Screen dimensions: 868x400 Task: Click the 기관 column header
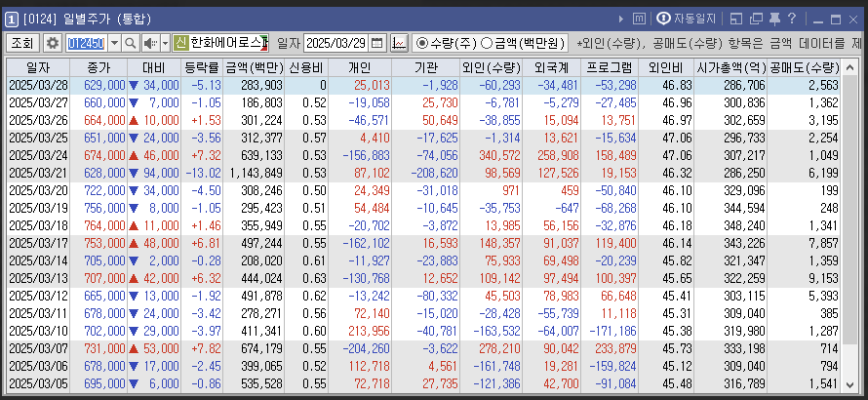click(425, 68)
